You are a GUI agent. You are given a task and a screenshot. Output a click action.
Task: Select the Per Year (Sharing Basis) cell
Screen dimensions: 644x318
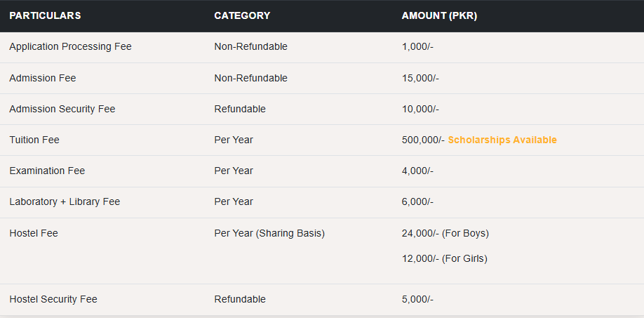coord(269,233)
